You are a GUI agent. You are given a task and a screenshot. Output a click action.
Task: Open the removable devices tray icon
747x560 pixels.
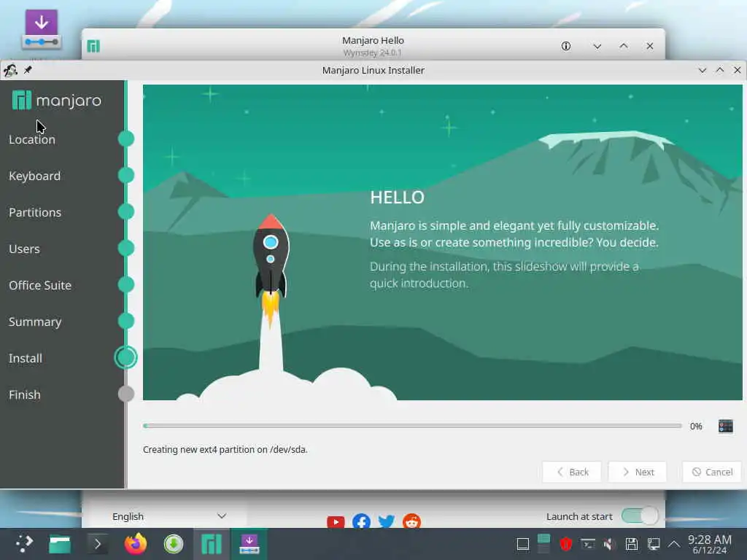(632, 544)
